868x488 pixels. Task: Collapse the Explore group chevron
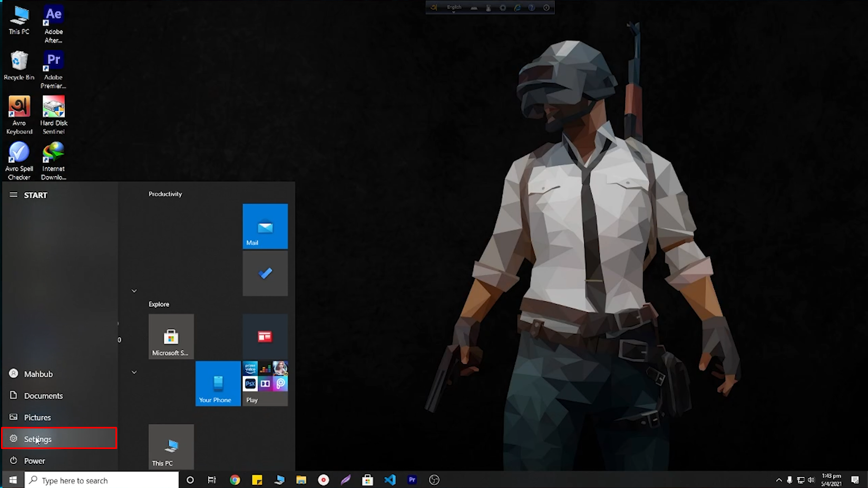click(x=134, y=372)
